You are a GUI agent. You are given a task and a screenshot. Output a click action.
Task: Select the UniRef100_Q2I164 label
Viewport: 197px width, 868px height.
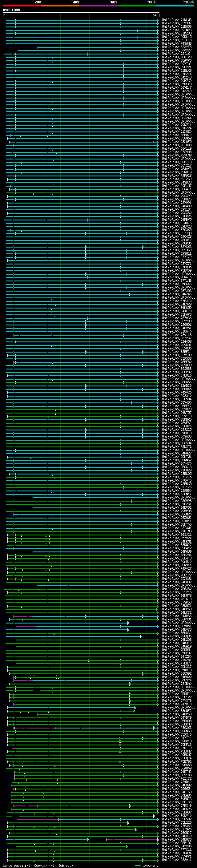(177, 54)
